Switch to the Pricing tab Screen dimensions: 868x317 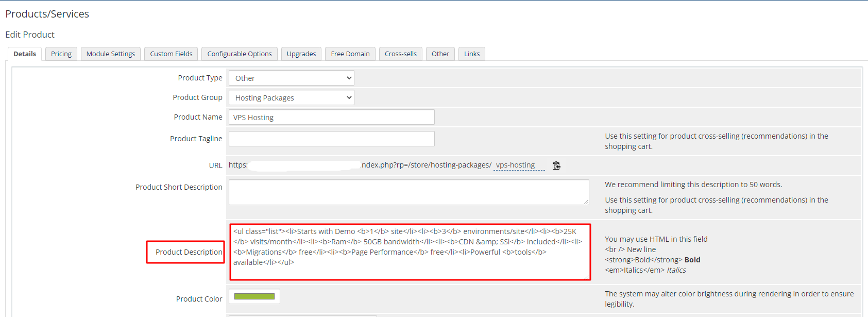click(x=61, y=54)
